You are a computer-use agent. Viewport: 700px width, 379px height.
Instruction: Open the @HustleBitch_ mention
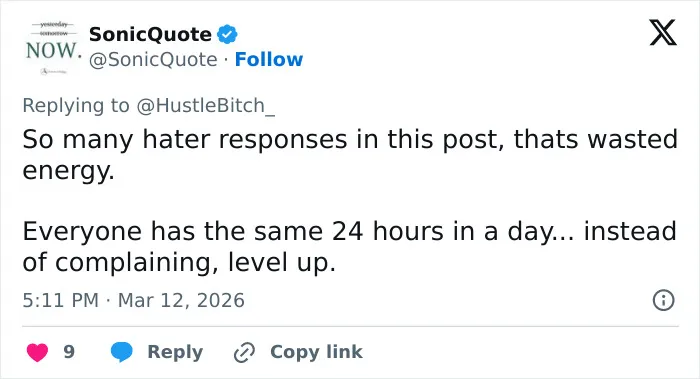click(205, 106)
